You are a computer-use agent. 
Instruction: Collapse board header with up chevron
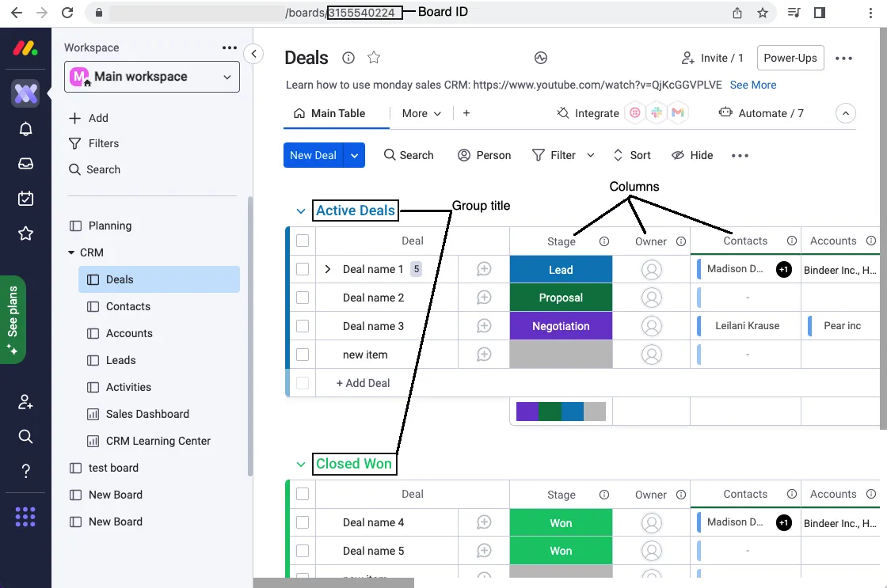click(846, 113)
